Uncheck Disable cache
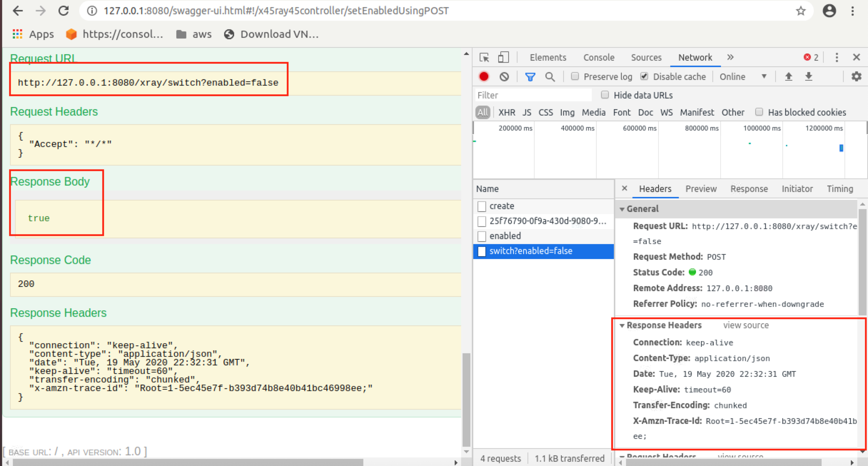 click(645, 76)
